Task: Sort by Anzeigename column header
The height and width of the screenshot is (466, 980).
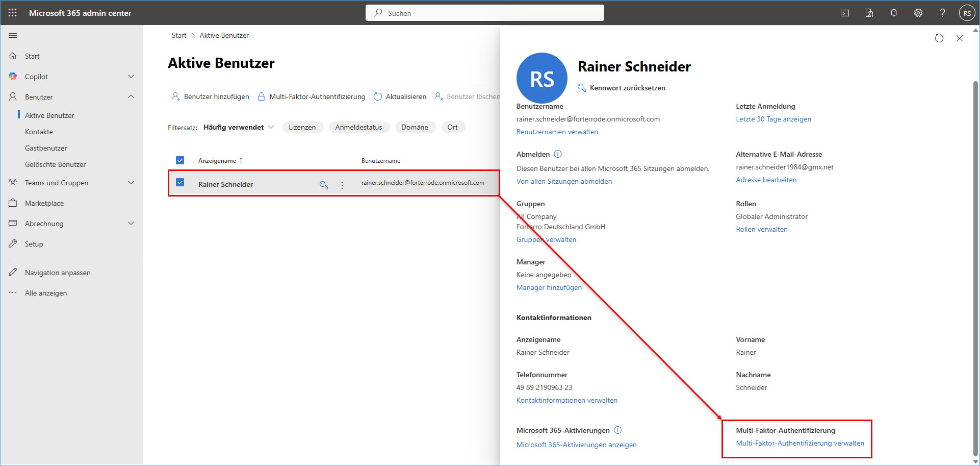Action: [x=220, y=161]
